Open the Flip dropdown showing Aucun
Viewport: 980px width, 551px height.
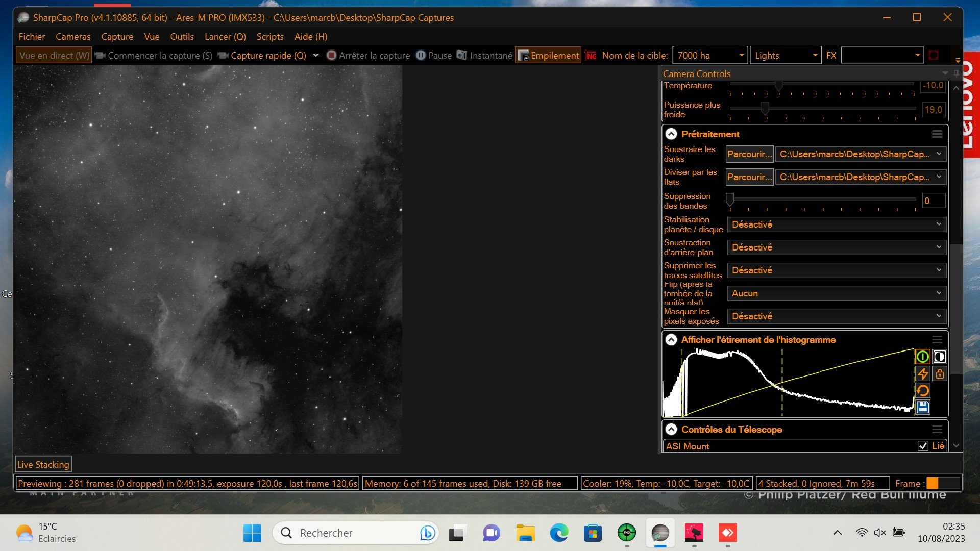[837, 293]
